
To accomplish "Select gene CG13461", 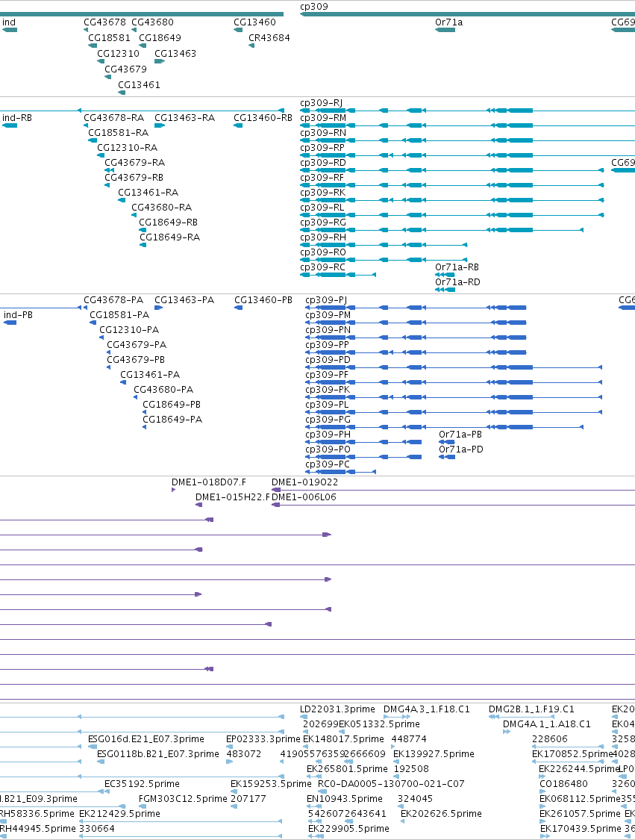I will tap(140, 84).
